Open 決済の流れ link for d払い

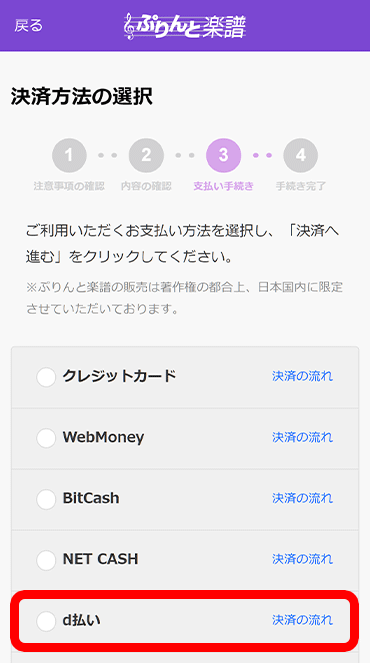point(302,620)
